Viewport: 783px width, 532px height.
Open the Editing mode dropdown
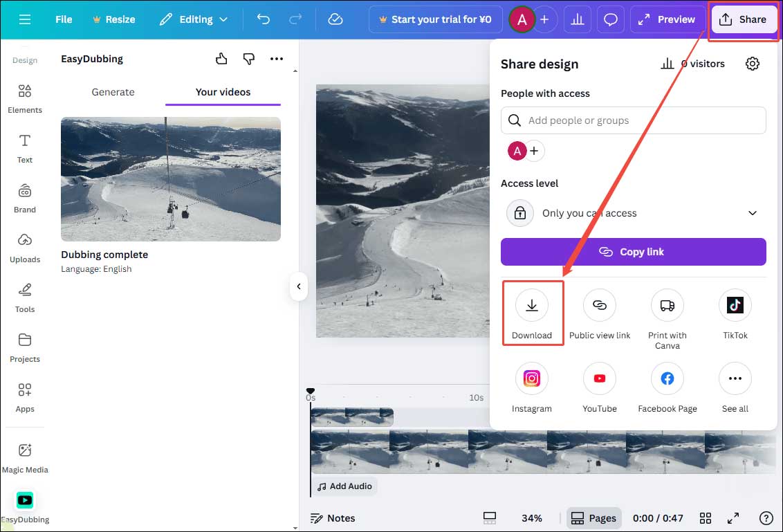click(x=194, y=19)
